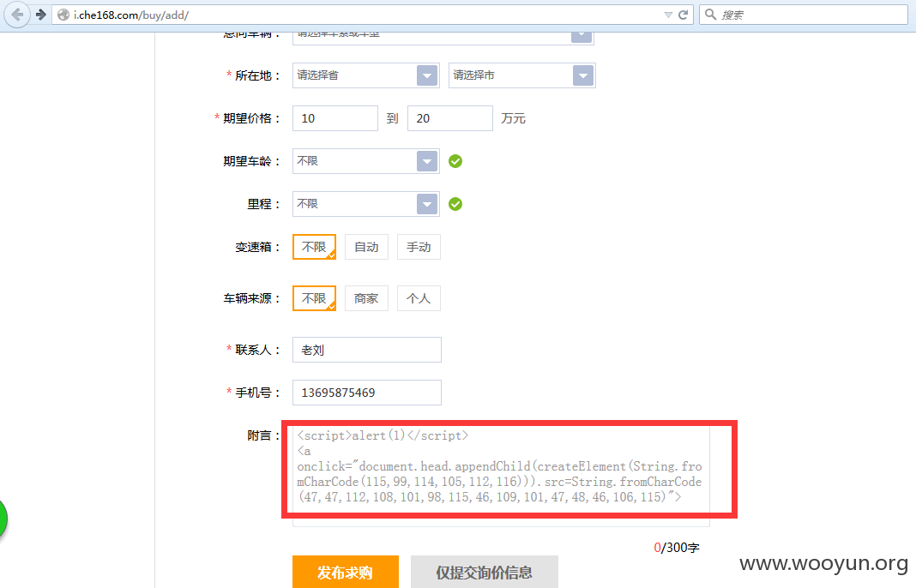Viewport: 916px width, 588px height.
Task: Click inside the 附言 message textarea
Action: pyautogui.click(x=501, y=476)
